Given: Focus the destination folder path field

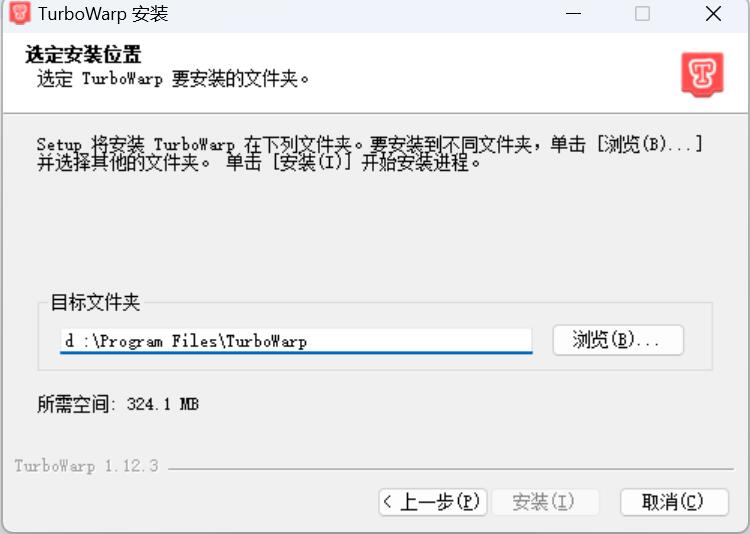Looking at the screenshot, I should coord(296,341).
